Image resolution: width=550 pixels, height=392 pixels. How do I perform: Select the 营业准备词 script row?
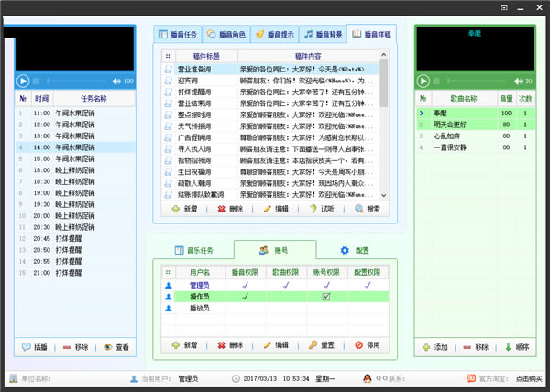(270, 70)
